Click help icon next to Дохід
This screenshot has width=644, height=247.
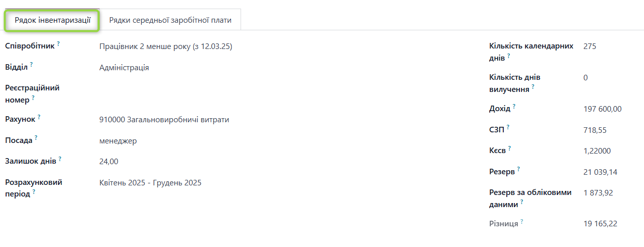(514, 107)
